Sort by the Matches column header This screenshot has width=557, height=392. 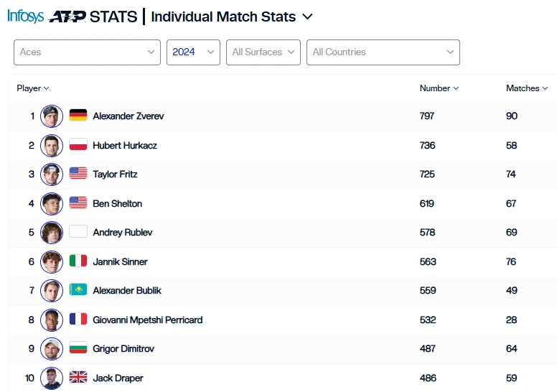click(526, 88)
